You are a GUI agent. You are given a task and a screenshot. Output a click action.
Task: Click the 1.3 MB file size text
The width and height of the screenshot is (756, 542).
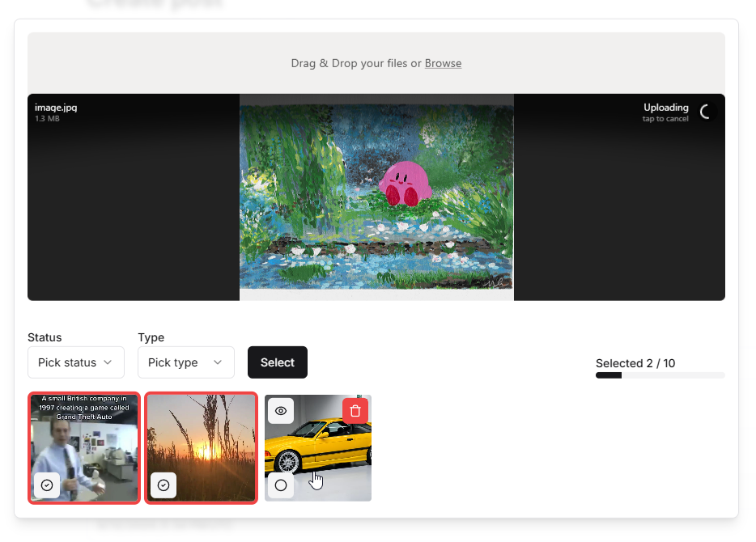pos(47,119)
